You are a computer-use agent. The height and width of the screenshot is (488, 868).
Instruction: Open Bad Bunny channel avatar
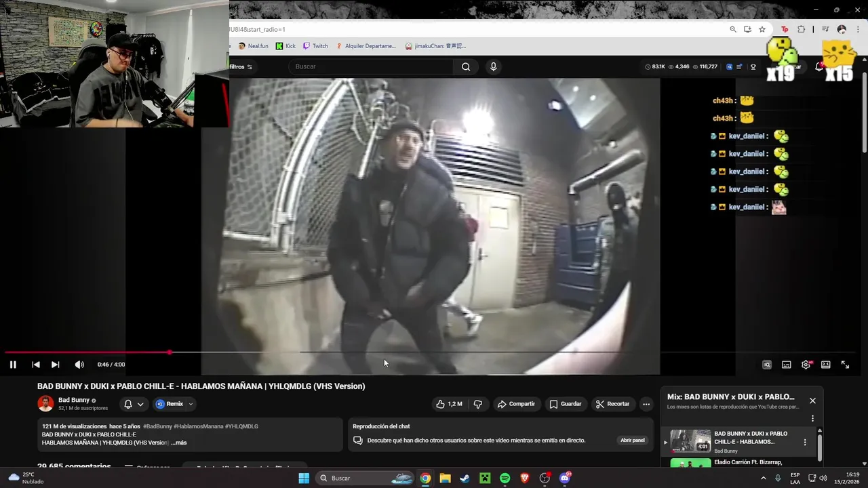[x=45, y=404]
